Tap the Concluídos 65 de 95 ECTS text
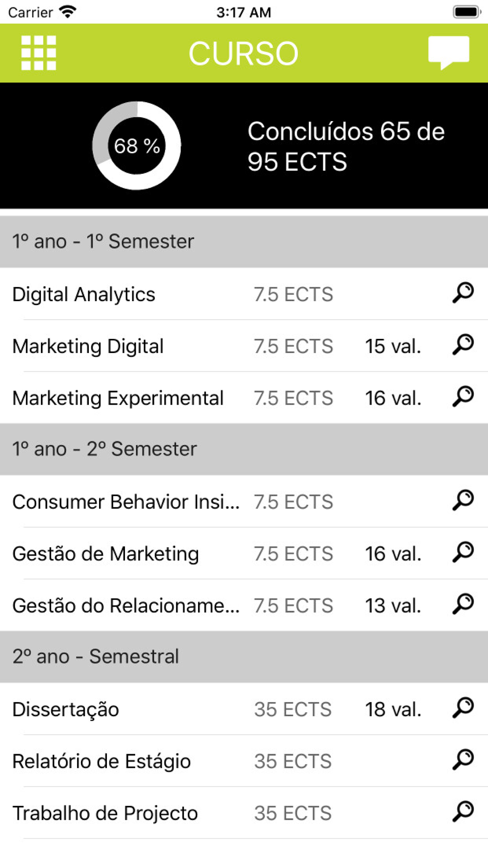The image size is (488, 868). (346, 146)
